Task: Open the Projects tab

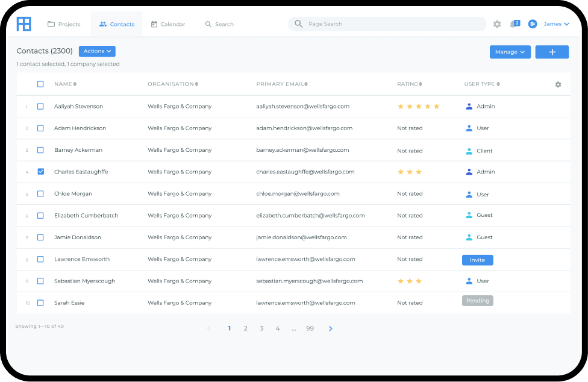Action: 64,24
